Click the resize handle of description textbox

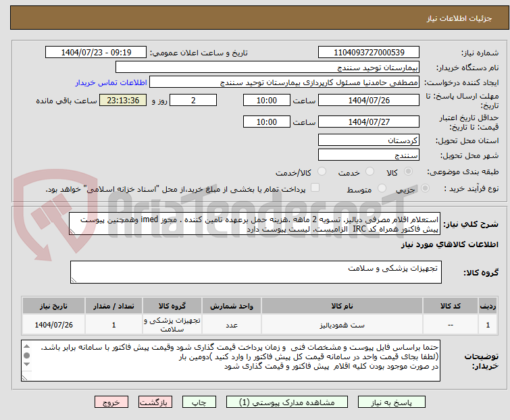[72, 232]
